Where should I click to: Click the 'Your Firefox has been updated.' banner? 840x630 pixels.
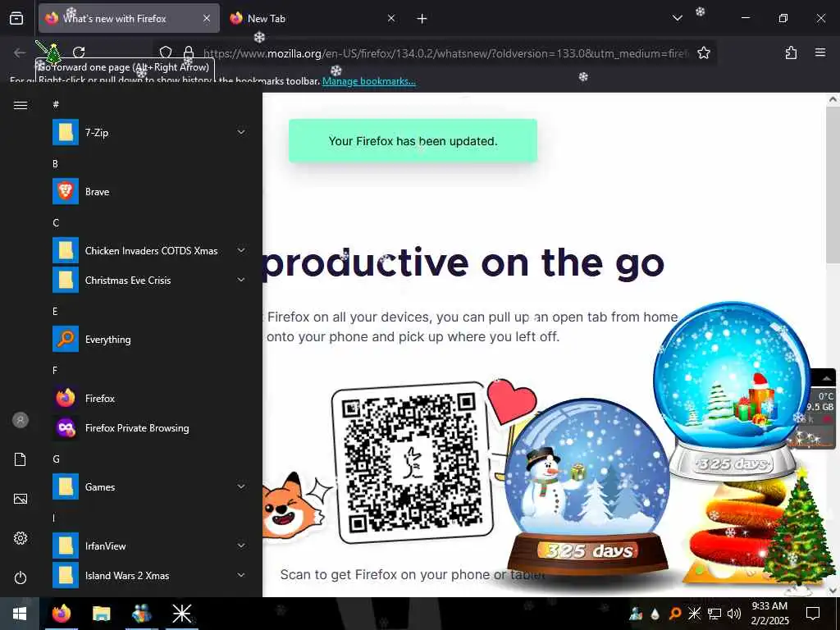(413, 141)
